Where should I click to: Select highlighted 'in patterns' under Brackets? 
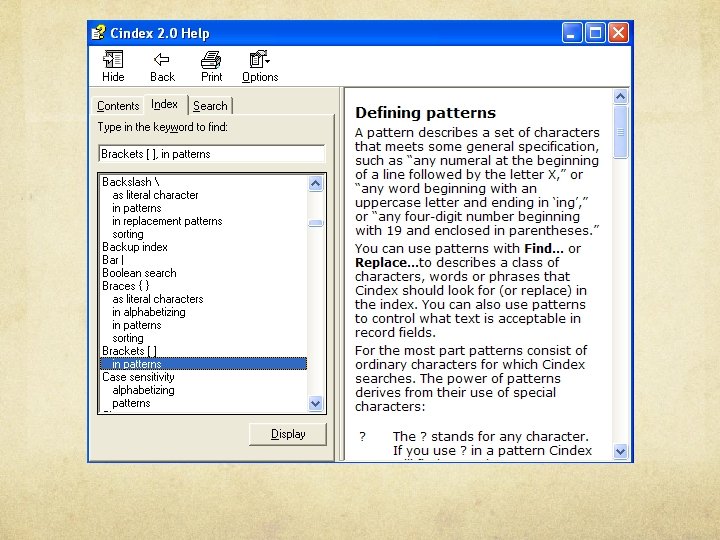click(x=203, y=364)
